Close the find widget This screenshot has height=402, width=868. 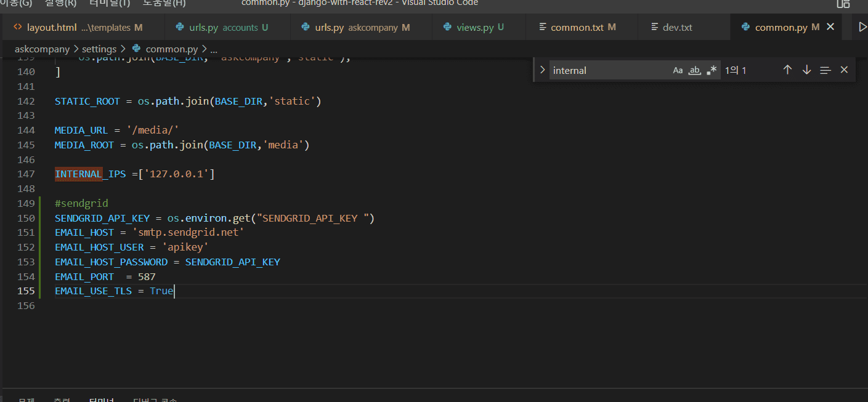844,70
